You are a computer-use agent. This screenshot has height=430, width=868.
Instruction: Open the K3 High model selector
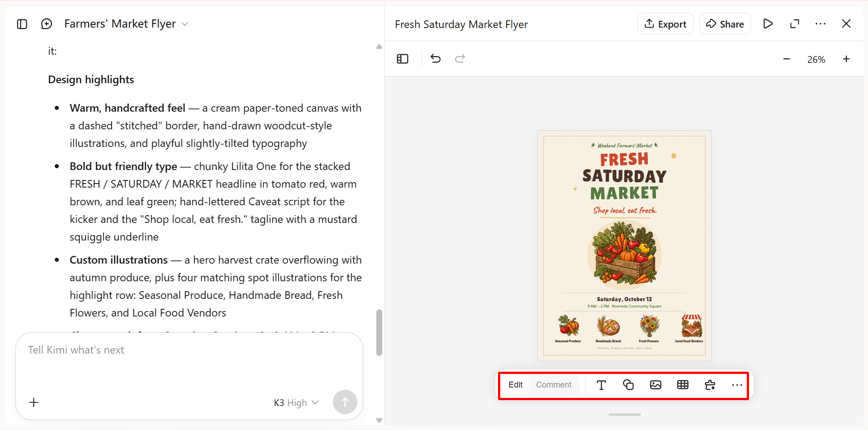(x=296, y=402)
